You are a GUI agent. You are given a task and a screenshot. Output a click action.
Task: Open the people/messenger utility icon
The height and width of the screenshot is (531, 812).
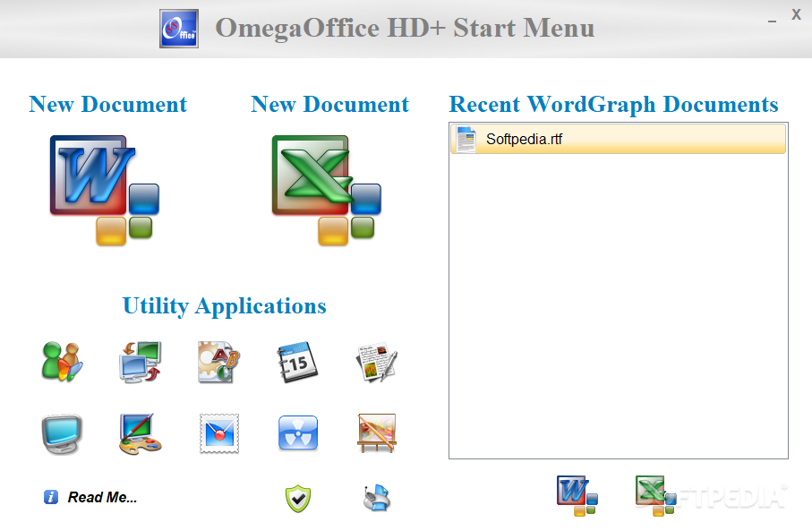(62, 362)
